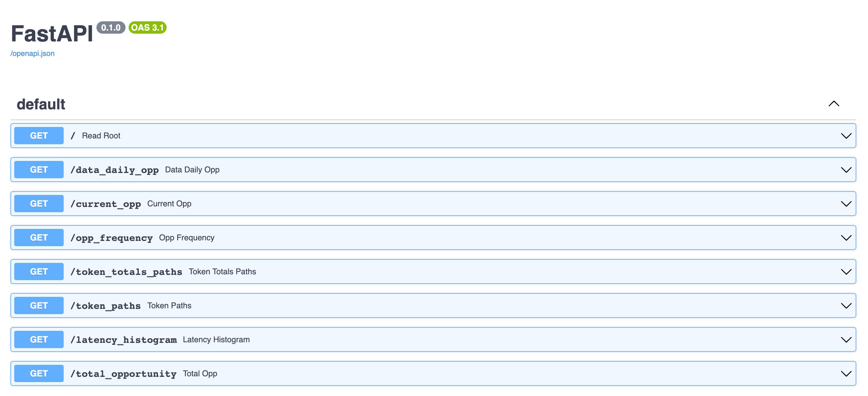Click the Read Root description text

[x=101, y=136]
